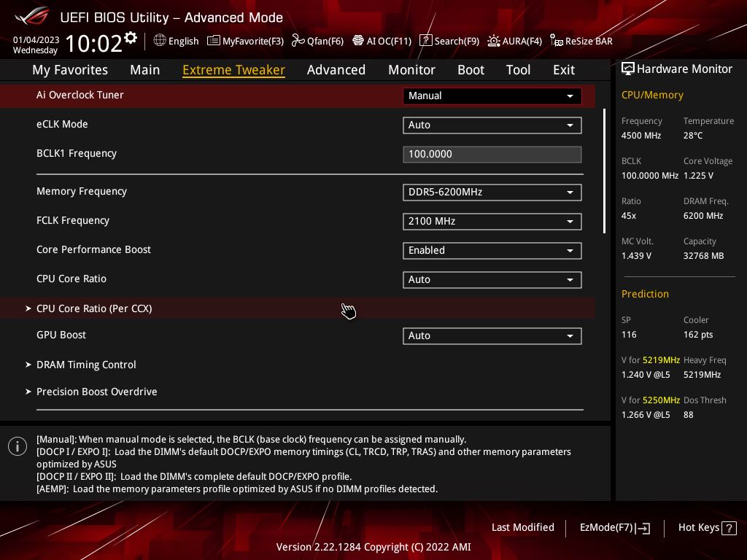This screenshot has width=747, height=560.
Task: Open the Ai Overclock Tuner dropdown
Action: click(492, 96)
